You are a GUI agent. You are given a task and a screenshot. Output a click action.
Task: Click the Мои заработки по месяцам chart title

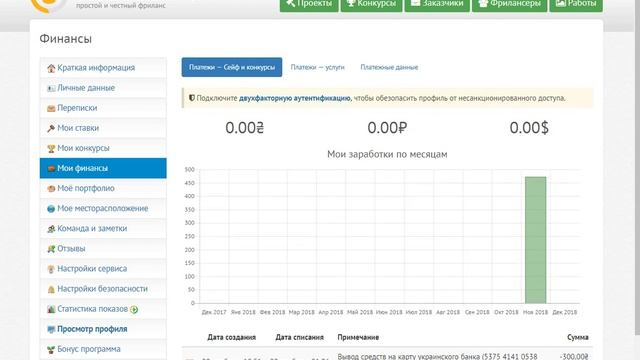[x=387, y=154]
